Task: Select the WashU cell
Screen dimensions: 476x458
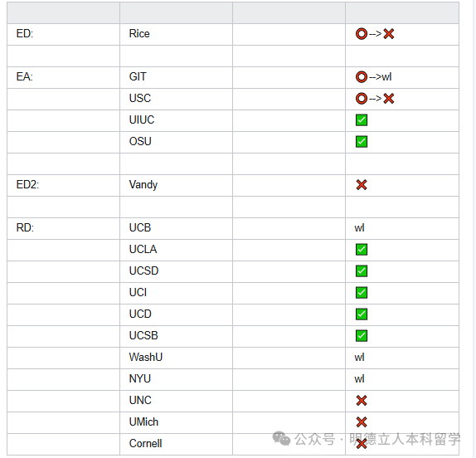Action: click(176, 358)
